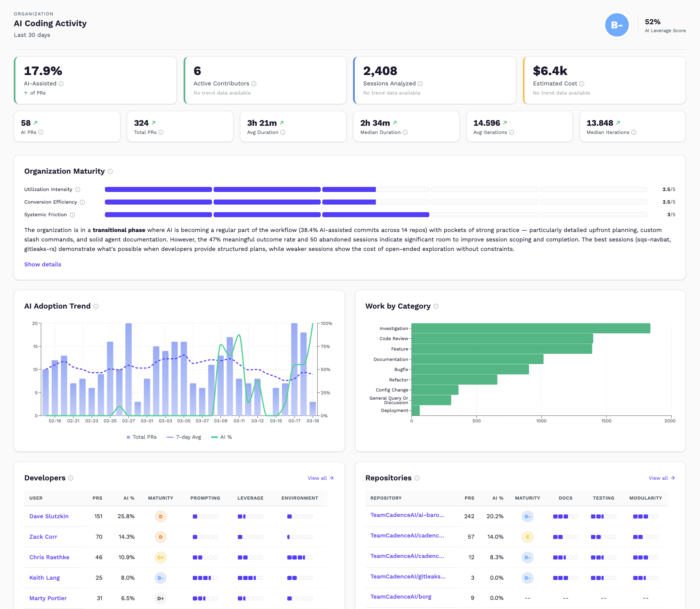This screenshot has width=700, height=609.
Task: Click the Utilization Intensity info icon
Action: point(78,190)
